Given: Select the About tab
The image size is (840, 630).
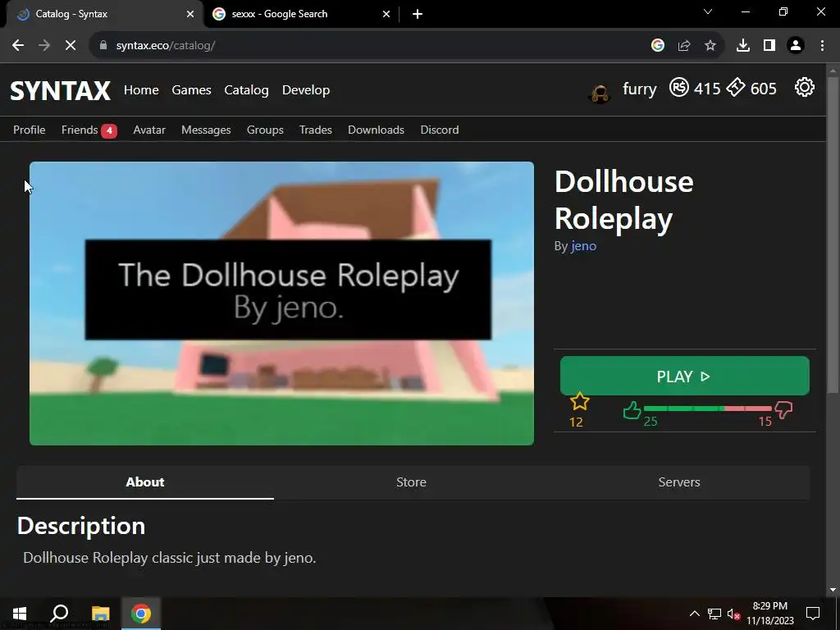Looking at the screenshot, I should tap(145, 482).
